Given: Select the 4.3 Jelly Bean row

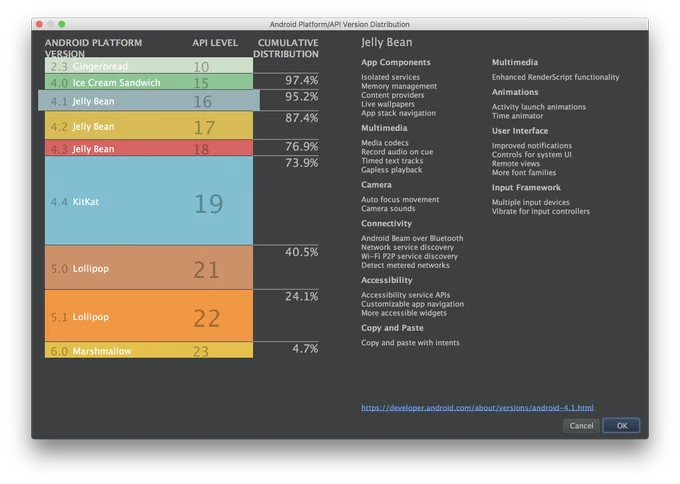Looking at the screenshot, I should (149, 148).
